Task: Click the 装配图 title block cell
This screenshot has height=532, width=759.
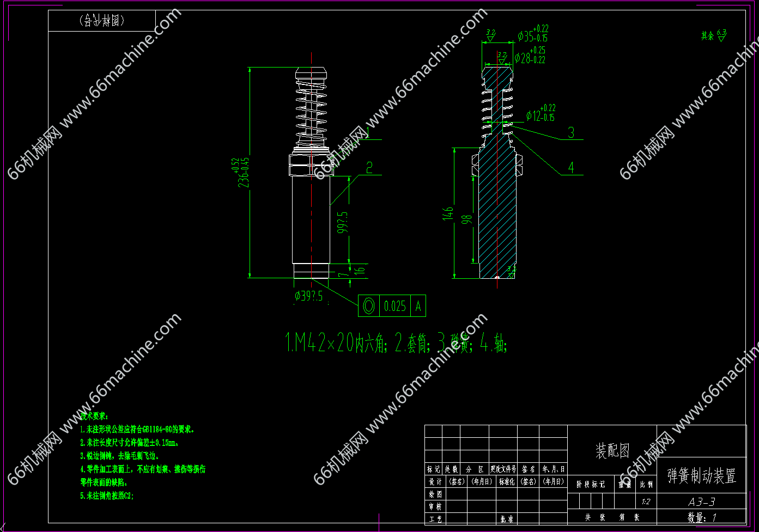Action: click(612, 450)
